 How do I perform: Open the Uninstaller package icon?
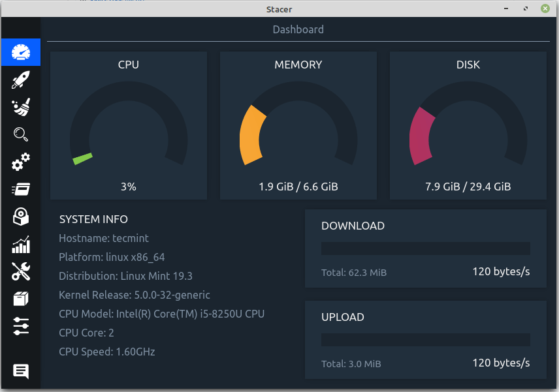20,217
